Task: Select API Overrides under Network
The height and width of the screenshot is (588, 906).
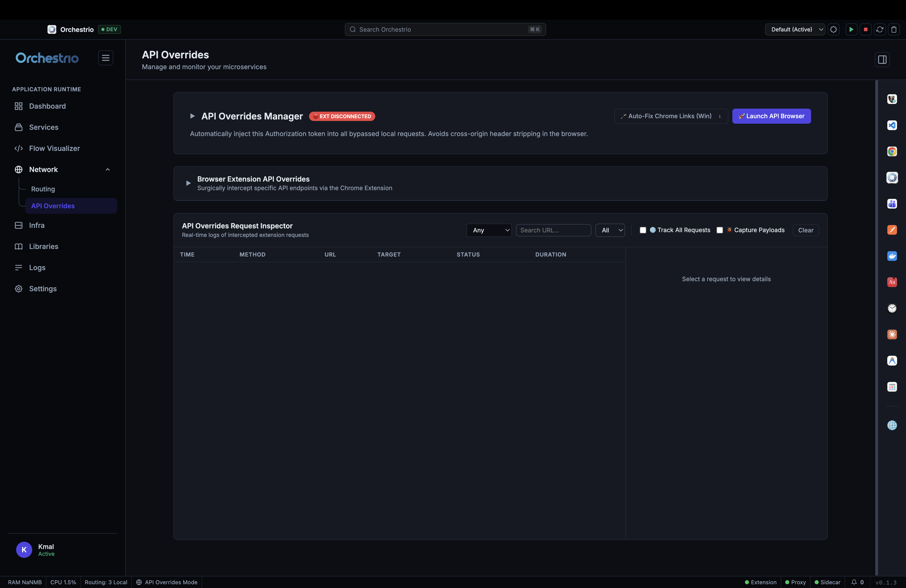Action: click(71, 206)
